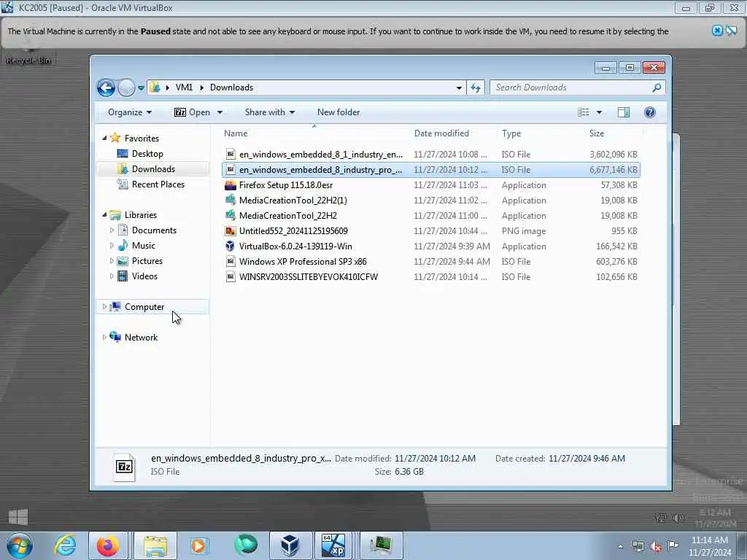Open the address bar history dropdown arrow
The height and width of the screenshot is (560, 747).
[x=459, y=87]
